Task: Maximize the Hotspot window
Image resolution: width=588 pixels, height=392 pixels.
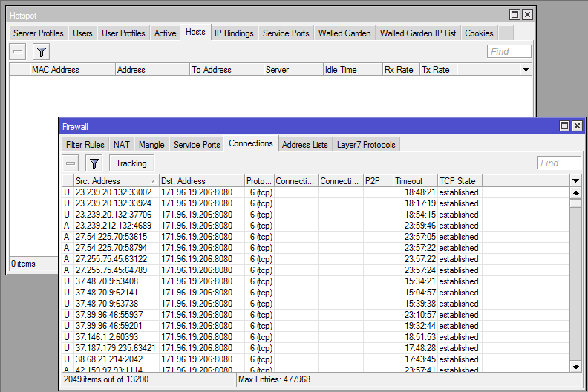Action: coord(514,15)
